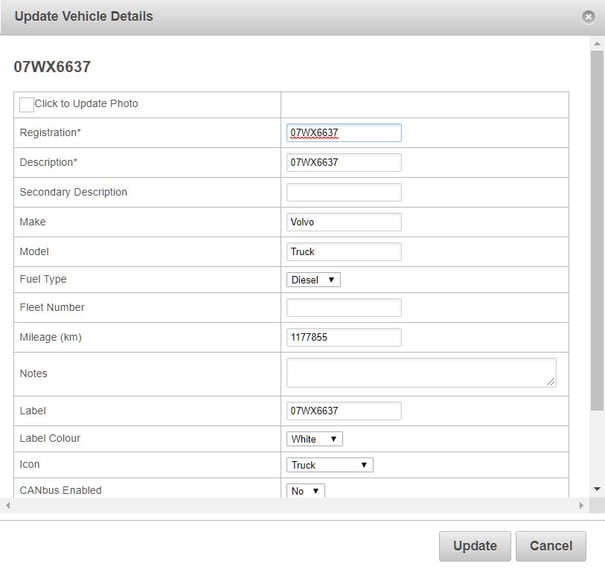Expand the Label Colour dropdown

click(314, 439)
